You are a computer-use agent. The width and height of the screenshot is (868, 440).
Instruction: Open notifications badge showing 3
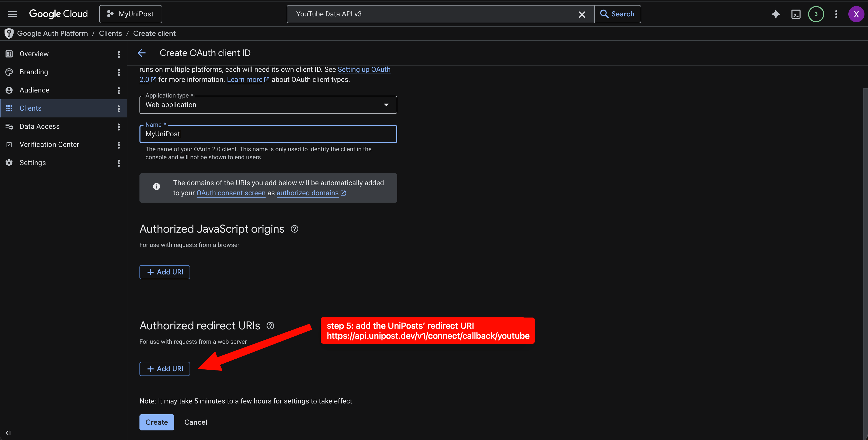[x=816, y=14]
